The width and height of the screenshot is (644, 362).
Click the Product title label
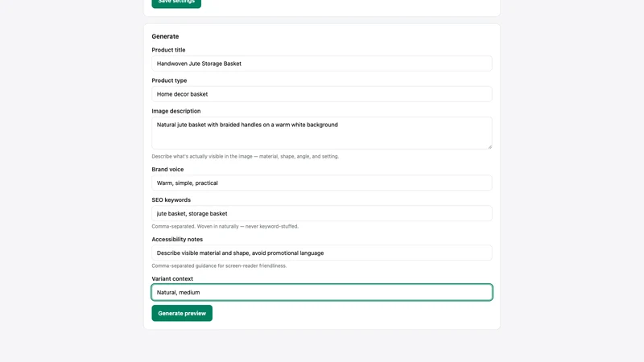point(168,50)
